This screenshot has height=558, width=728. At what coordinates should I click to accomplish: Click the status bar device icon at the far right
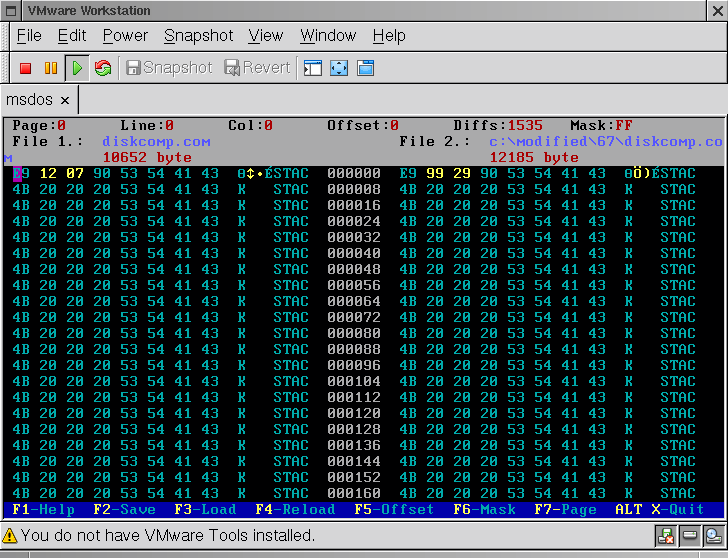pos(713,536)
